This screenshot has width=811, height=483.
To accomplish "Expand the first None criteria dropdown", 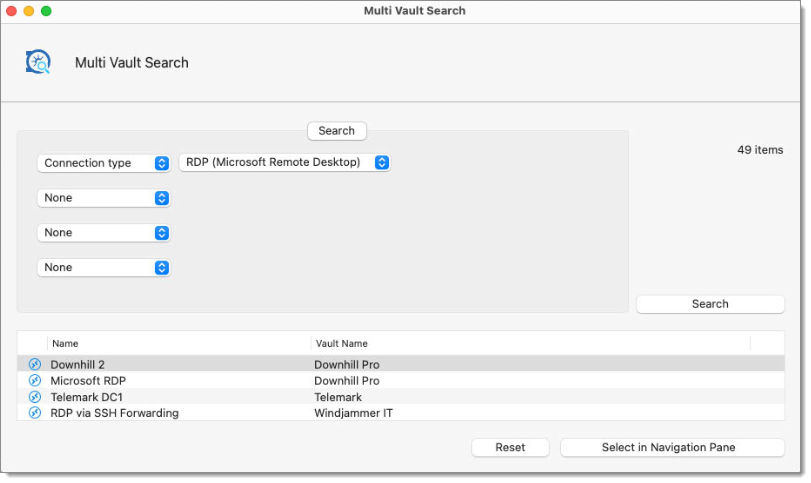I will [103, 198].
